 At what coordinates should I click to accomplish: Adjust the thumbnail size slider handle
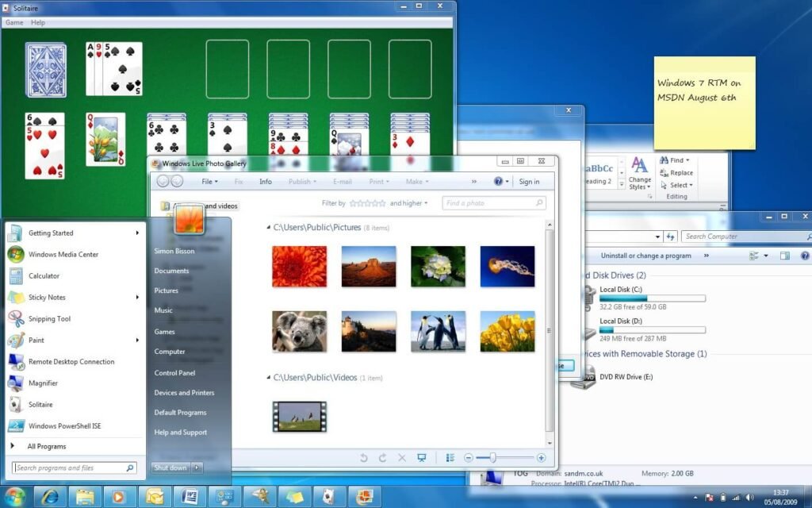[493, 458]
